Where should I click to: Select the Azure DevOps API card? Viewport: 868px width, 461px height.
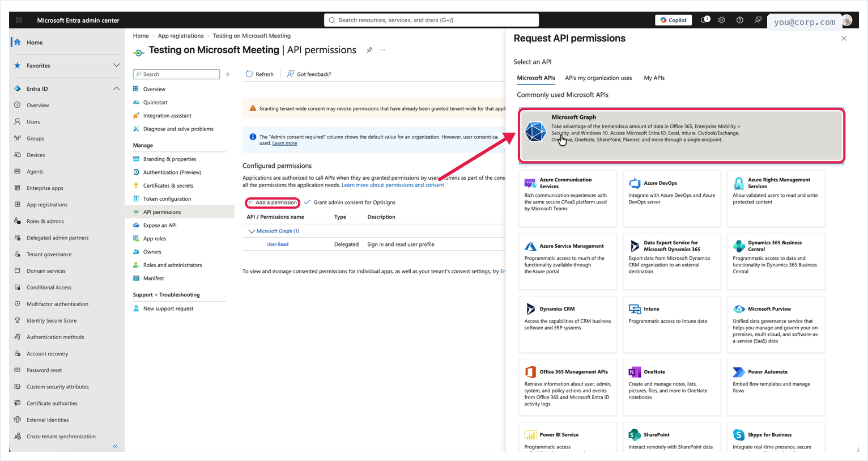tap(671, 198)
